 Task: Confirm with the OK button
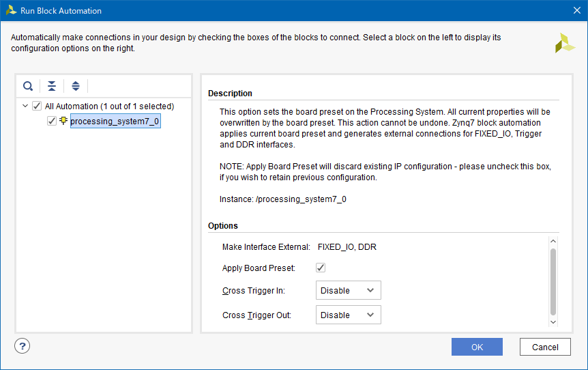(x=477, y=347)
